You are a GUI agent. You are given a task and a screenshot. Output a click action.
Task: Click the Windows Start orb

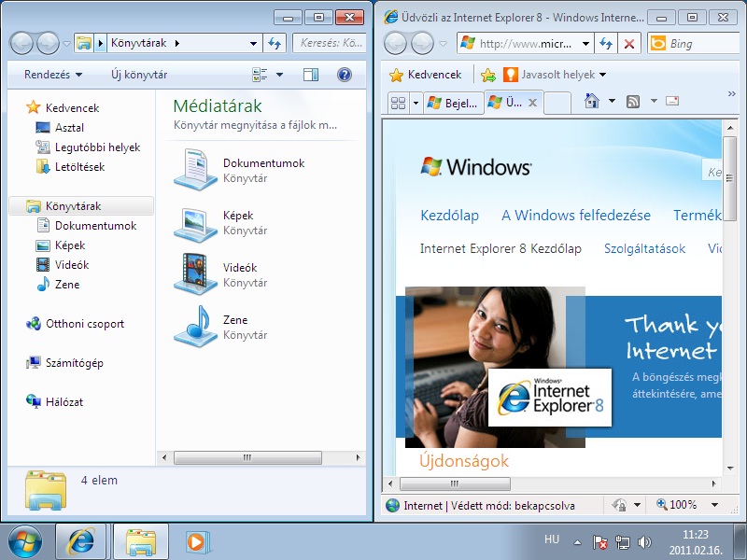pos(25,542)
